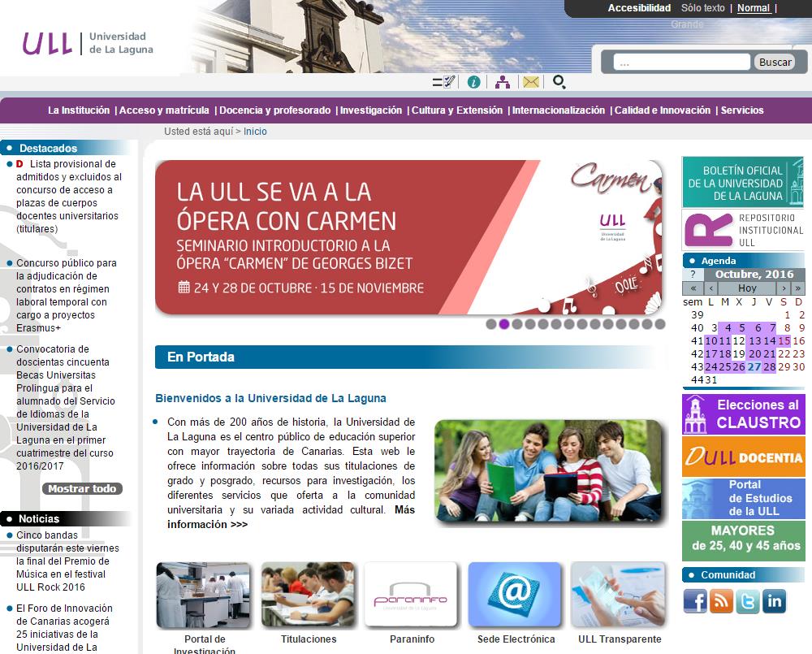Click the calendar help question mark
The image size is (812, 654).
[x=693, y=274]
